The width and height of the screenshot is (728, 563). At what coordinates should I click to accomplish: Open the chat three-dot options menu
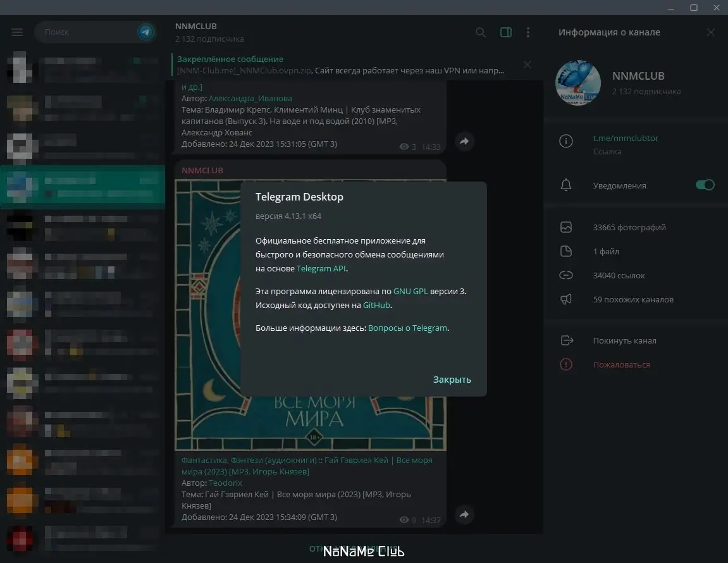pos(528,32)
